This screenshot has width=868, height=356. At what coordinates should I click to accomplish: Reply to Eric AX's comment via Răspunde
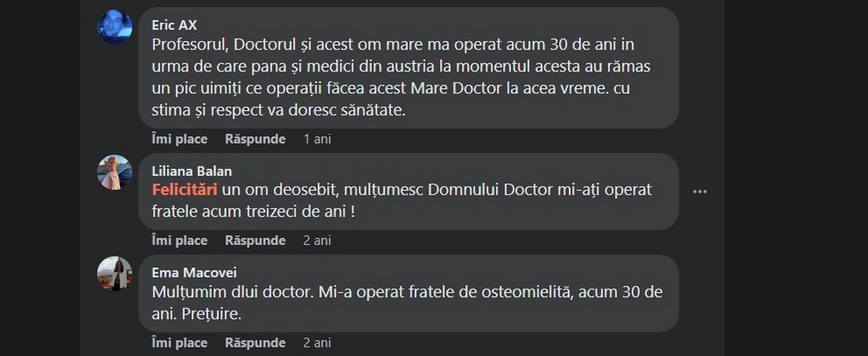pos(255,139)
